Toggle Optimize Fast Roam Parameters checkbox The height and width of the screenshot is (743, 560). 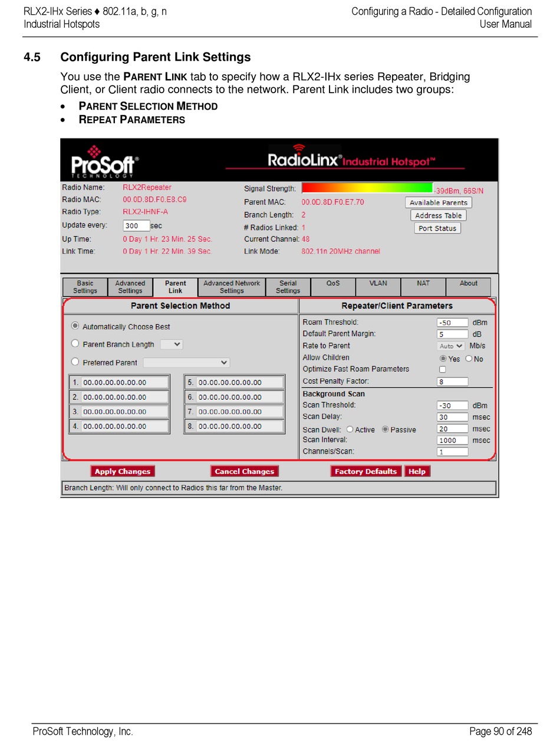(x=443, y=369)
